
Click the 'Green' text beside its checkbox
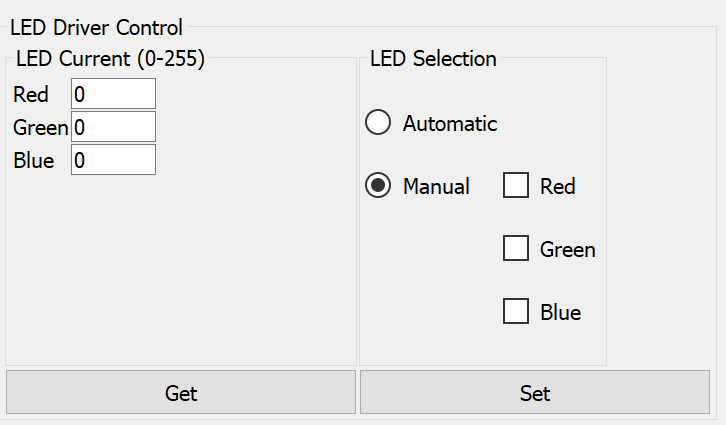point(568,250)
